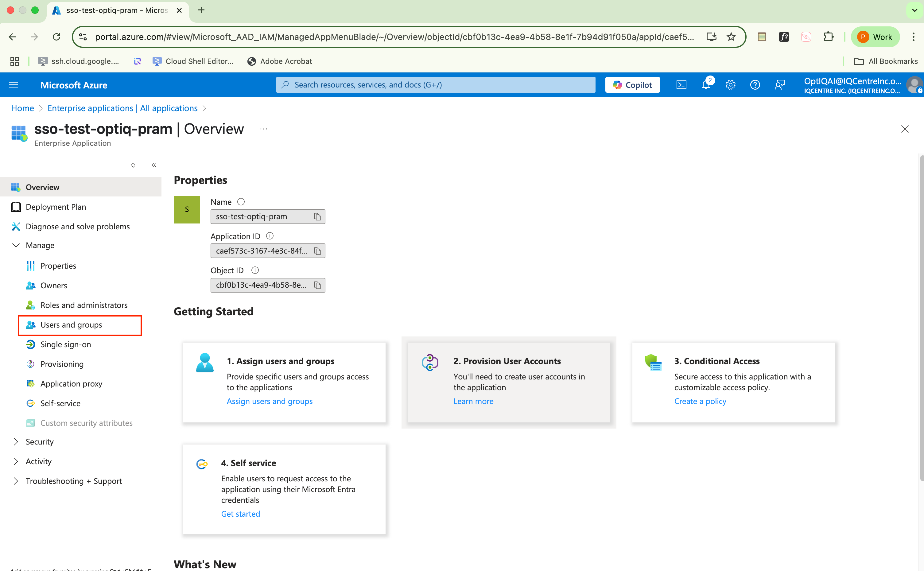Collapse the Manage section
Screen dimensions: 924x571
click(x=16, y=246)
